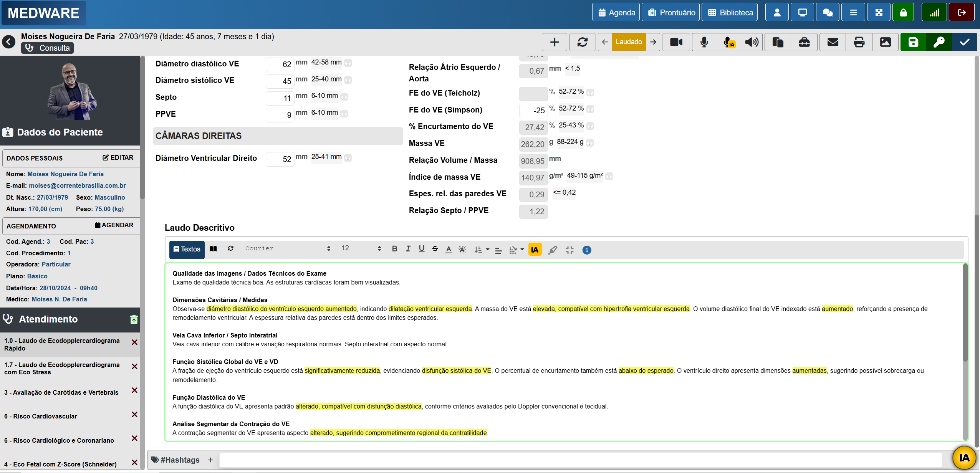Viewport: 980px width, 473px height.
Task: Open the Courier font family dropdown
Action: (287, 248)
